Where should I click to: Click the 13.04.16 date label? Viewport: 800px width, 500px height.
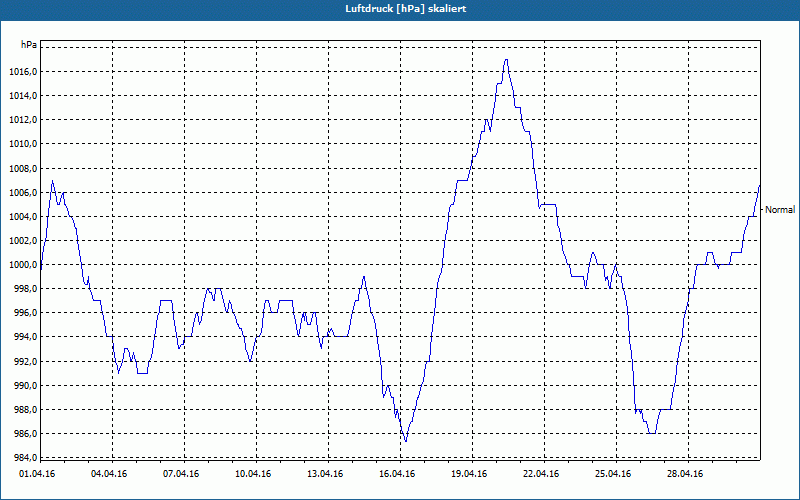click(x=325, y=474)
